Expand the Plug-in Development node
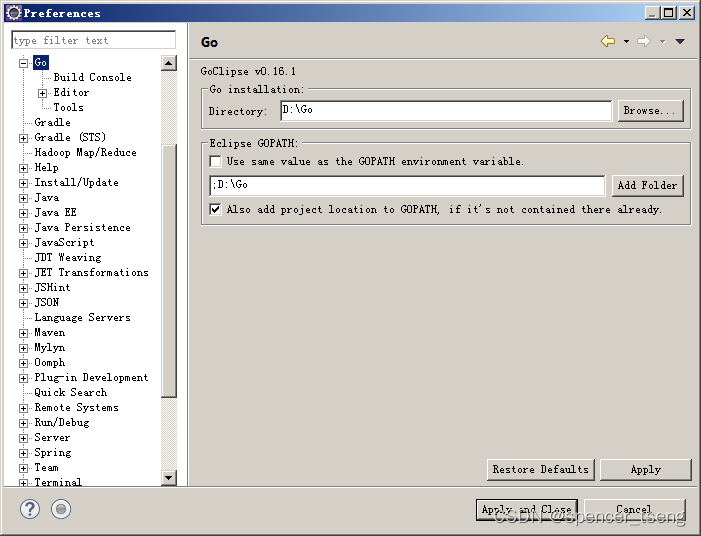The image size is (701, 536). coord(23,378)
